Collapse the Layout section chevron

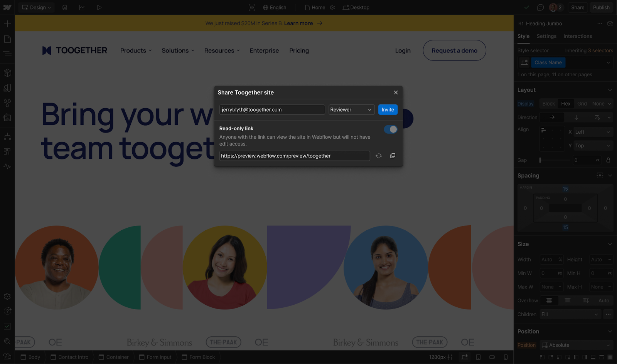610,90
